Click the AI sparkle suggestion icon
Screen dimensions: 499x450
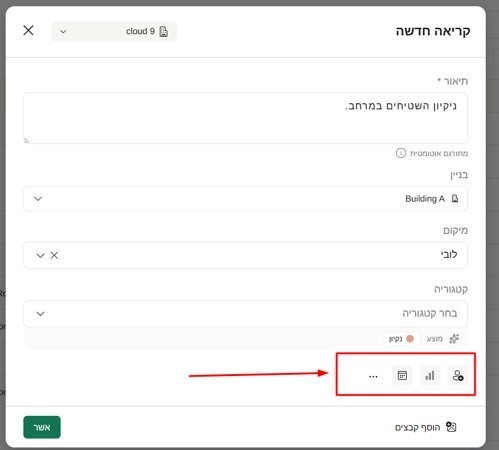(454, 339)
